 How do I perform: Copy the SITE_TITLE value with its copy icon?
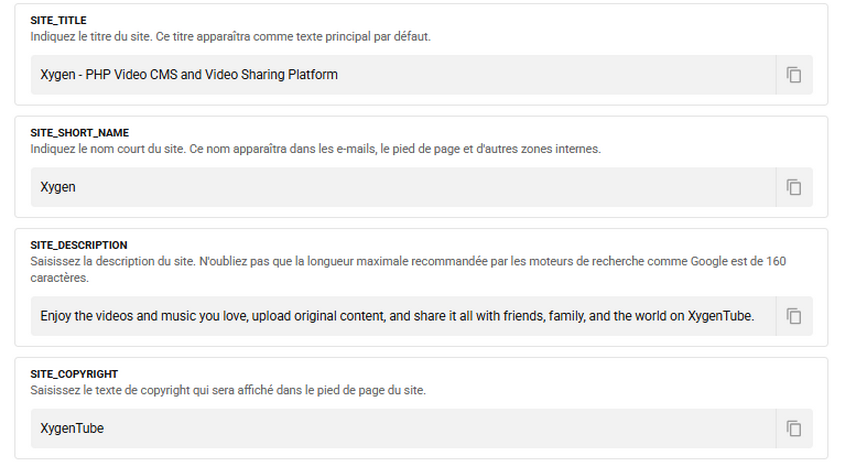[x=794, y=75]
